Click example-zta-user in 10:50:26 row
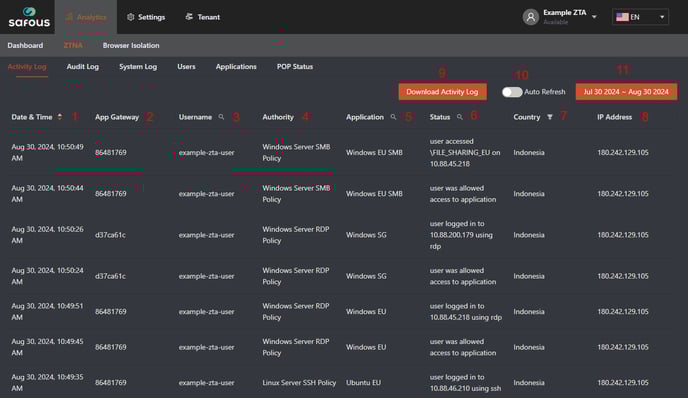 tap(206, 235)
